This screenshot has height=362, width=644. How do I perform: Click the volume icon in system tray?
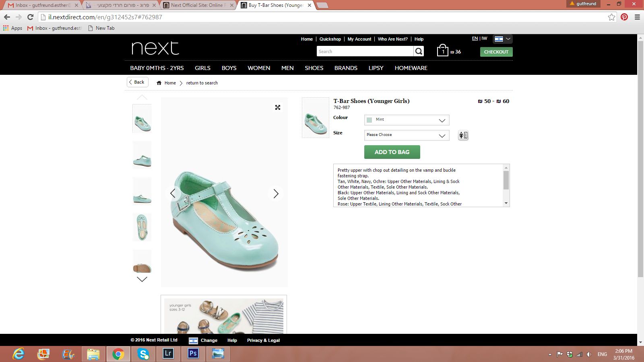coord(589,354)
